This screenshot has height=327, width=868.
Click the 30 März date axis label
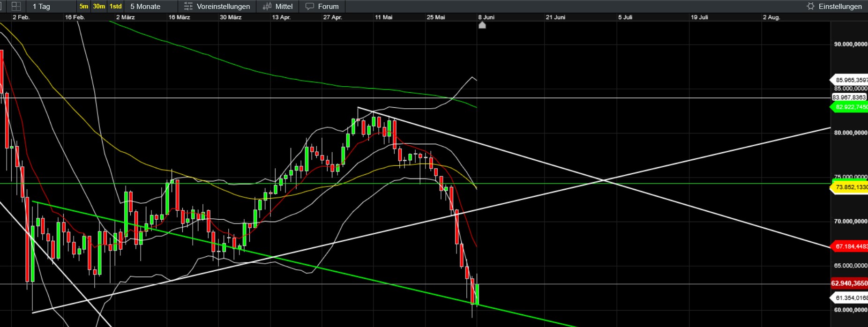[x=231, y=17]
